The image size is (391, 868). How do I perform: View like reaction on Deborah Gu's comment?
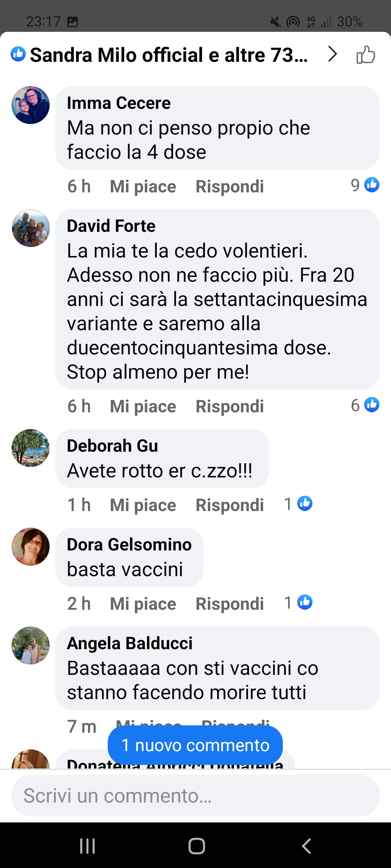[x=298, y=503]
